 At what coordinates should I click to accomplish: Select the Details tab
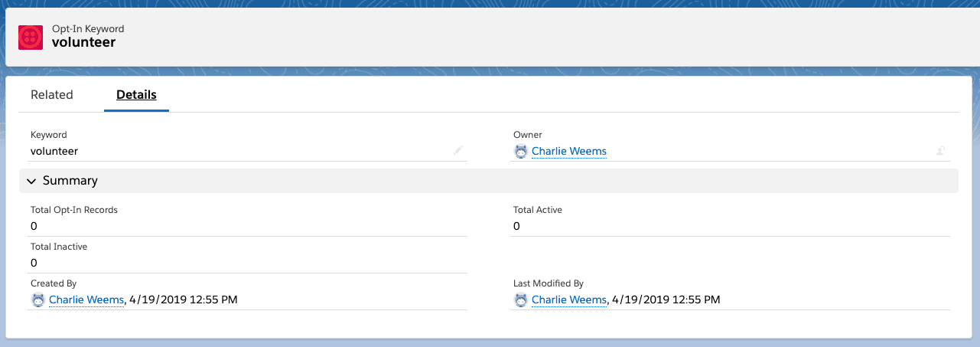[x=136, y=95]
